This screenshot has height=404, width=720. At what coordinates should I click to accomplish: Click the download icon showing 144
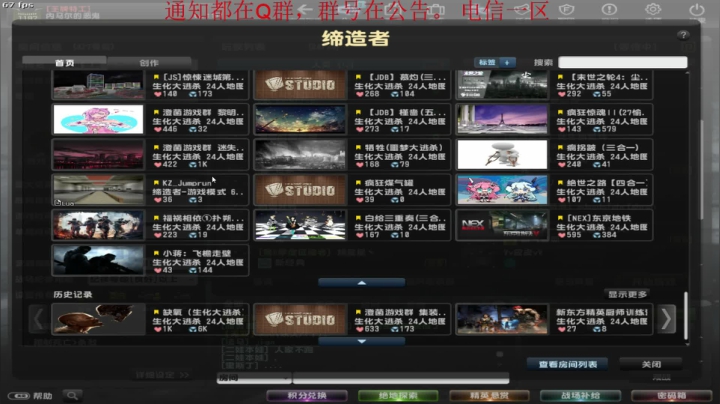click(x=192, y=270)
